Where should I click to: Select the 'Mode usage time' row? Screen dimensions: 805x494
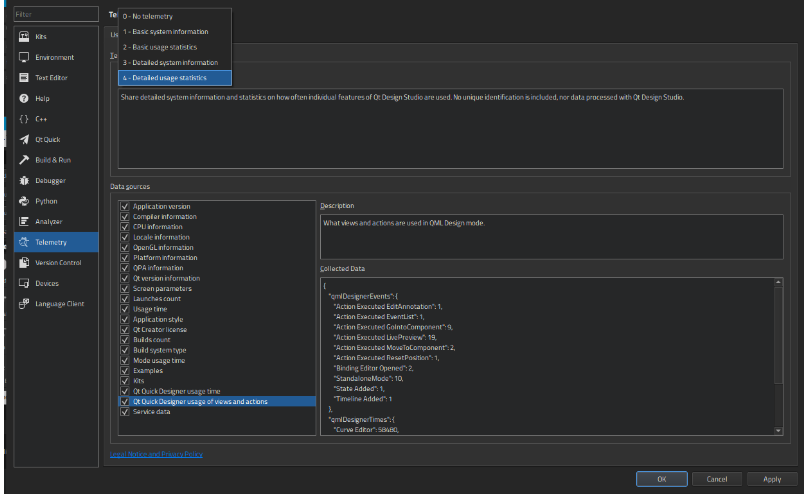(217, 360)
